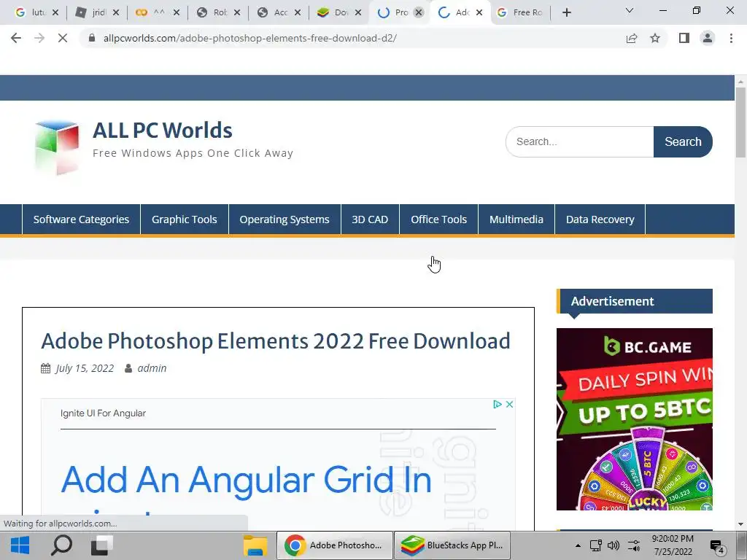Open Windows taskbar search
Viewport: 747px width, 560px height.
[61, 545]
